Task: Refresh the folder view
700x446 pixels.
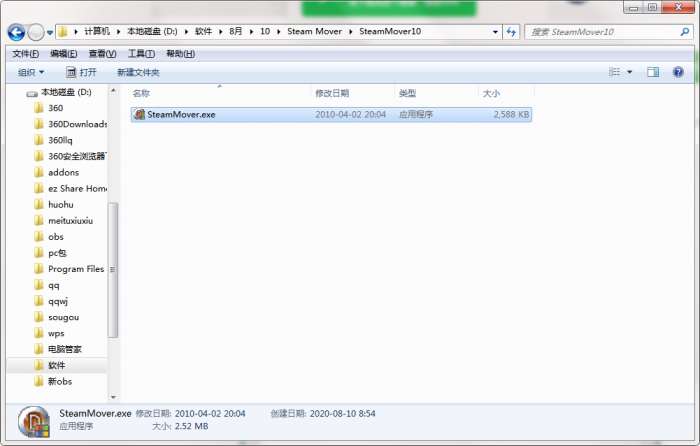Action: pos(511,32)
